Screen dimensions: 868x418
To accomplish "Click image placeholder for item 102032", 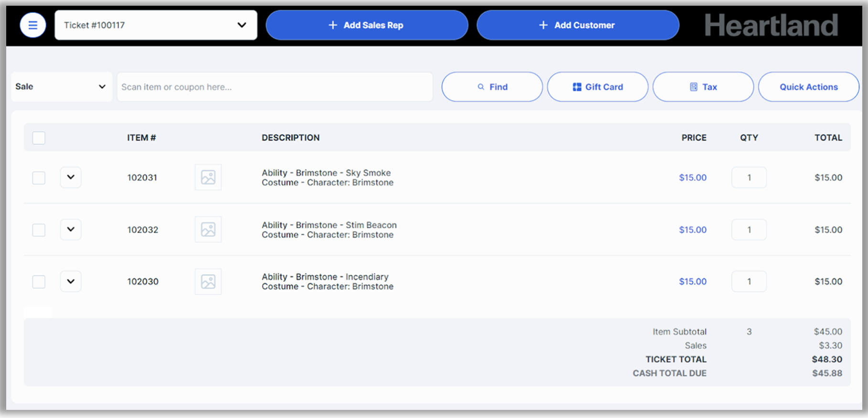I will tap(208, 230).
